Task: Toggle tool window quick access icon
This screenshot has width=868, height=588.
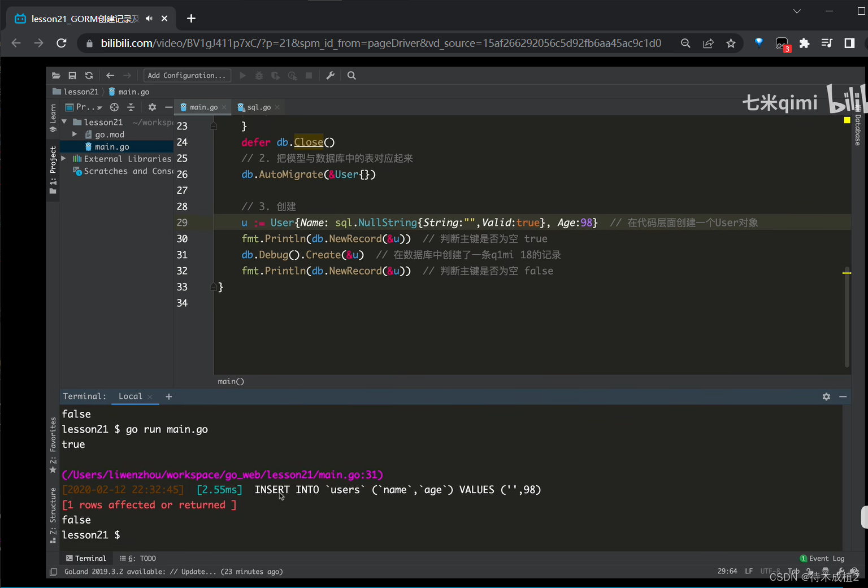Action: coord(54,572)
